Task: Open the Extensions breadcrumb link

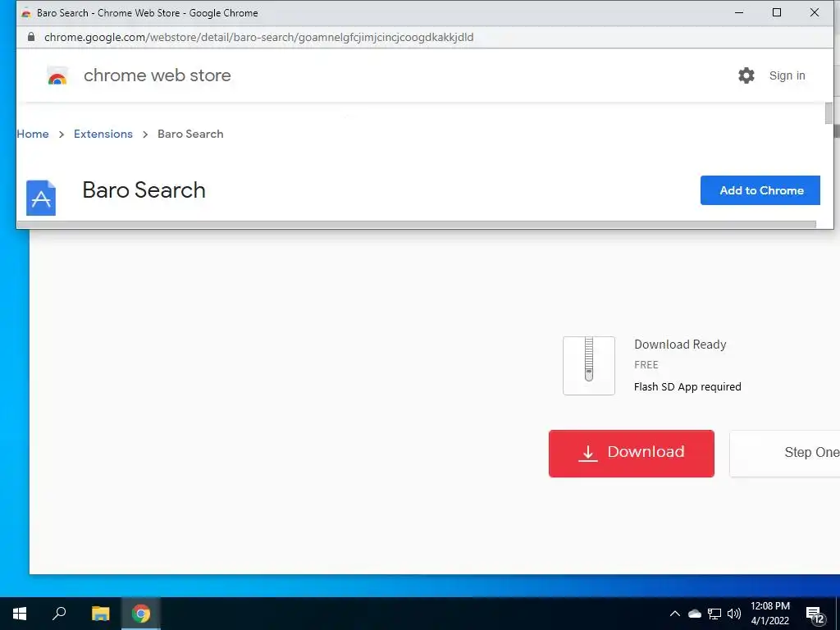Action: point(103,134)
